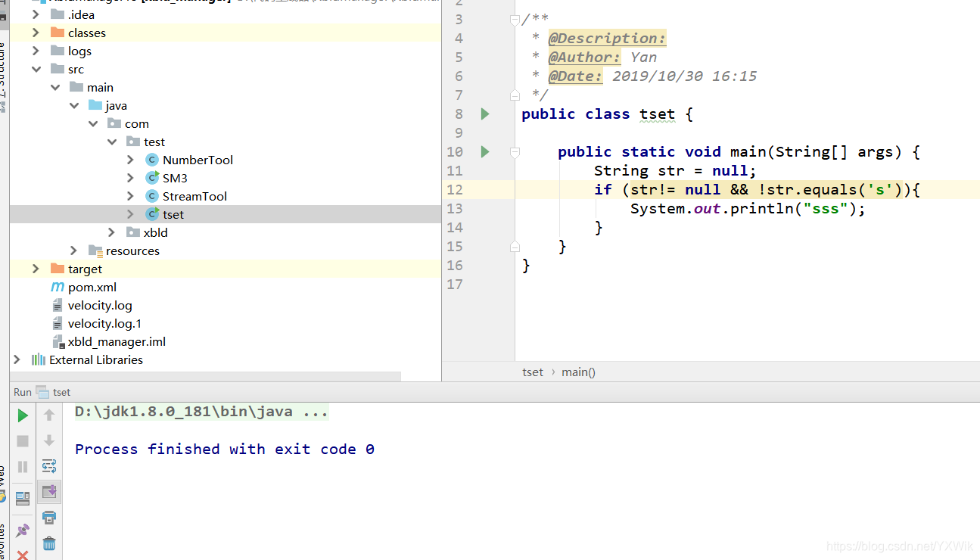
Task: Click the pause output icon
Action: (x=23, y=467)
